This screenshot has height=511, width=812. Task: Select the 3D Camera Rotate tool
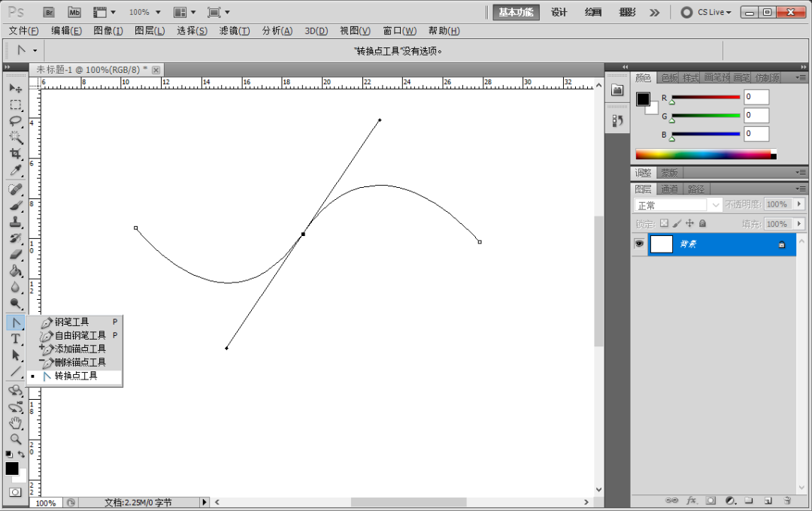click(16, 407)
